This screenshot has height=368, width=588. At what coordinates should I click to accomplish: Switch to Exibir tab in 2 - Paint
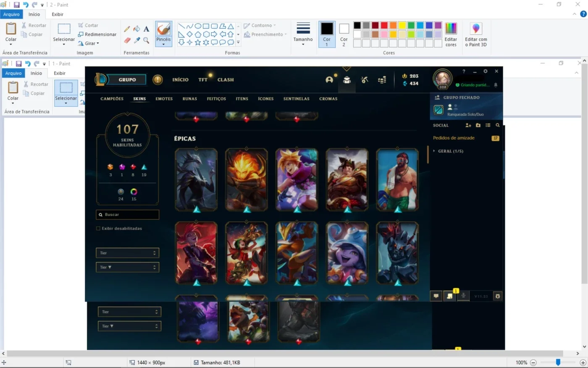point(58,14)
